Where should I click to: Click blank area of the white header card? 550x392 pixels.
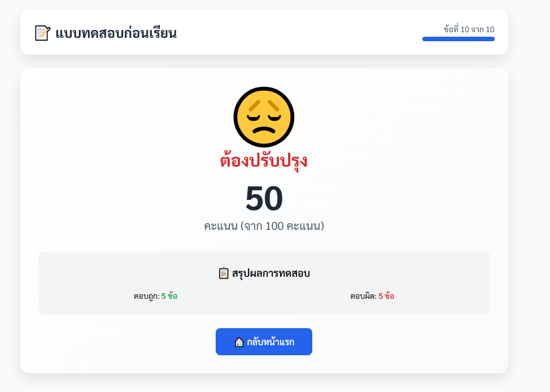298,32
